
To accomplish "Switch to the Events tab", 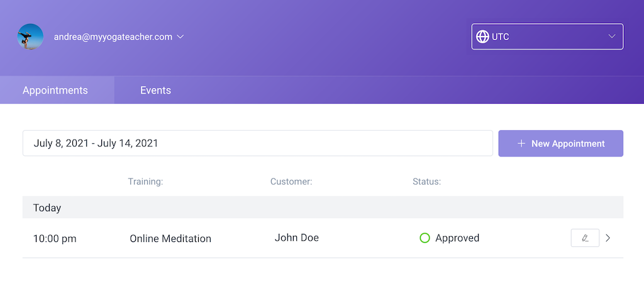I will tap(155, 90).
